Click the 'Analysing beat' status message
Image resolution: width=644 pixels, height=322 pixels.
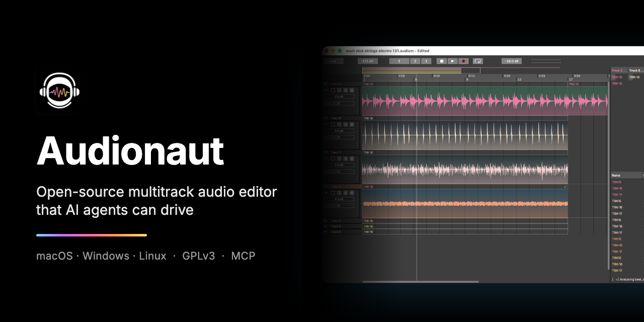629,279
